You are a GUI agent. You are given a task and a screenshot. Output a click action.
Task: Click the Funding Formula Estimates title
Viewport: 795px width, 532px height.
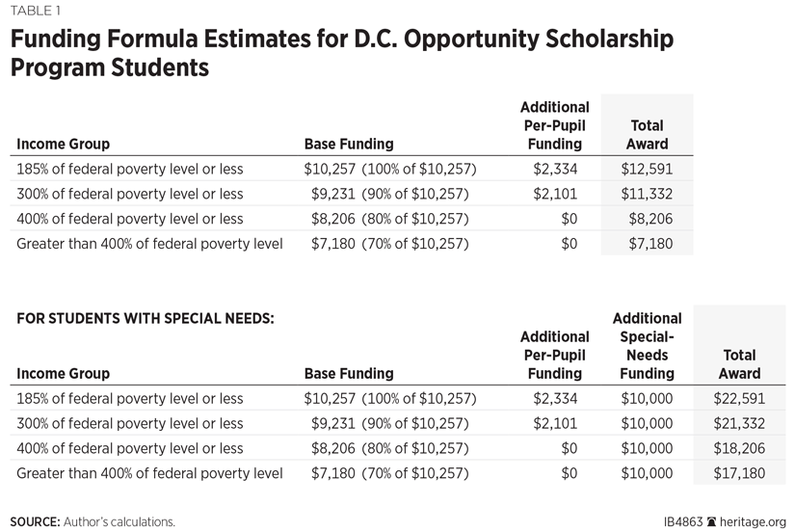(x=341, y=54)
